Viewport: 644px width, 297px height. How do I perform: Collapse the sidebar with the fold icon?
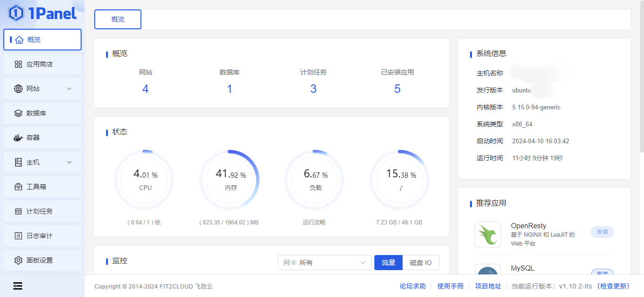pyautogui.click(x=17, y=286)
